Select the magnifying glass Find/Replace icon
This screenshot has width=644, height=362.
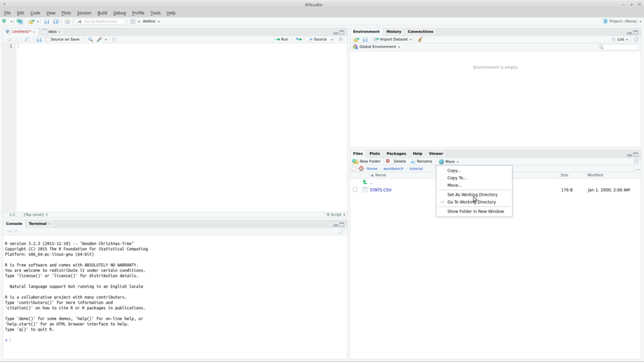click(90, 39)
